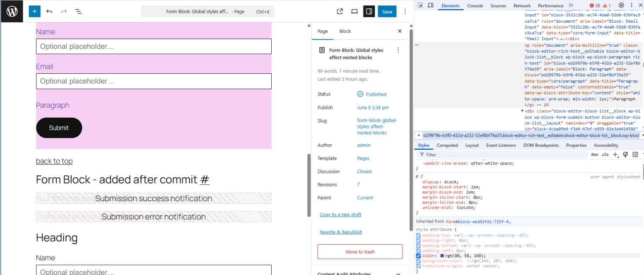Disable the background-color style declaration

tap(418, 261)
